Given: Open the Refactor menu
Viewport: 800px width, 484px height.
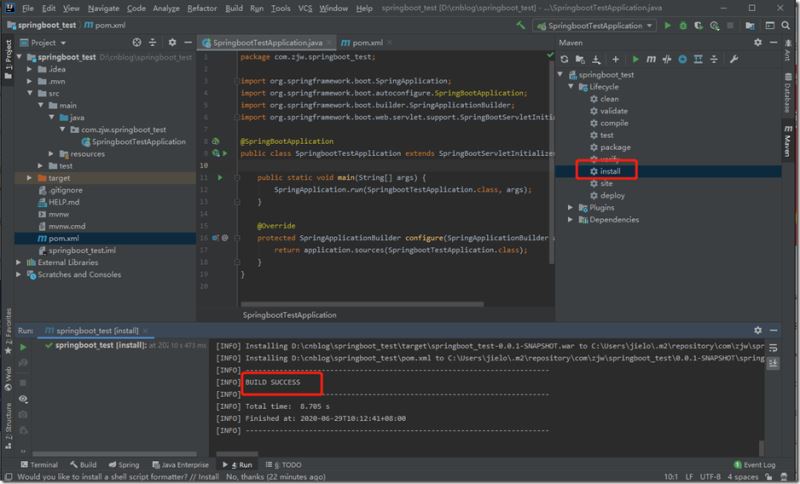Looking at the screenshot, I should tap(204, 8).
